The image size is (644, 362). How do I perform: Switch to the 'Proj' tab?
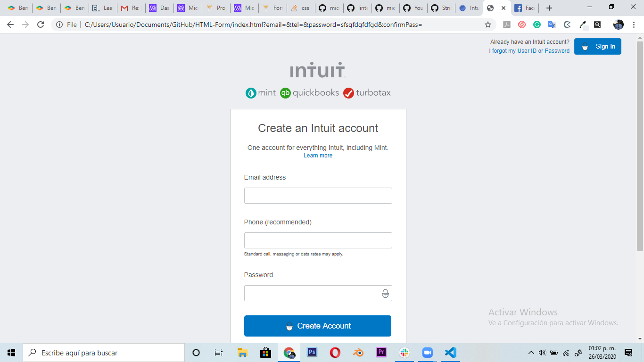click(x=216, y=8)
